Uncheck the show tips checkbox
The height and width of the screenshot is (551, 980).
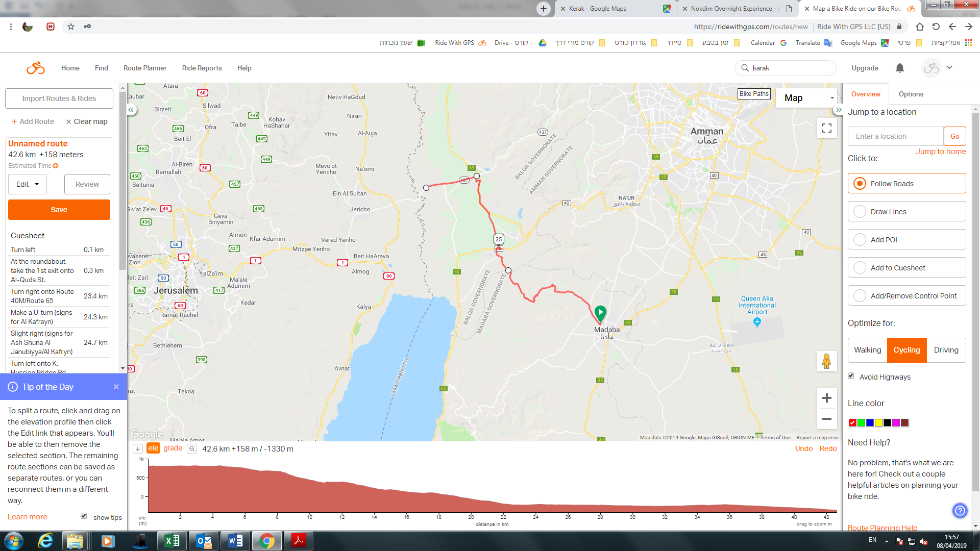(x=84, y=516)
